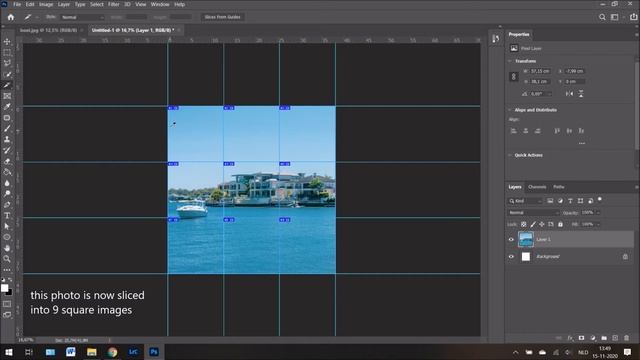Add a layer mask icon
The width and height of the screenshot is (640, 360).
pos(581,338)
